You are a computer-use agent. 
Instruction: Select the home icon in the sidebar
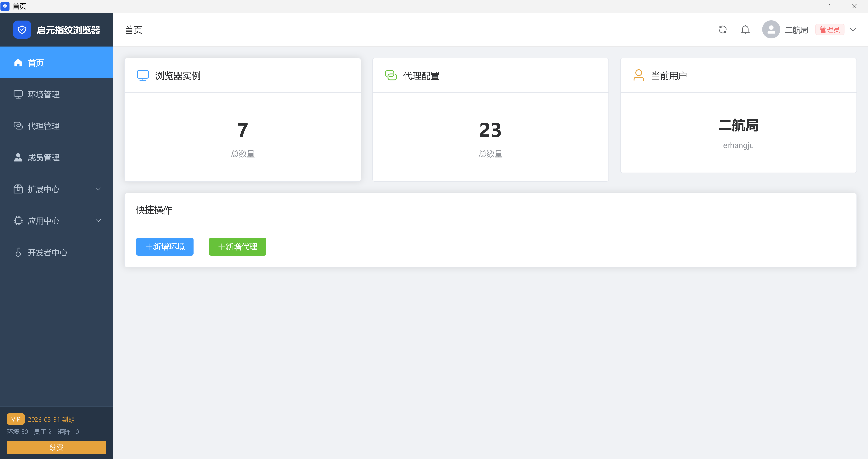point(18,63)
